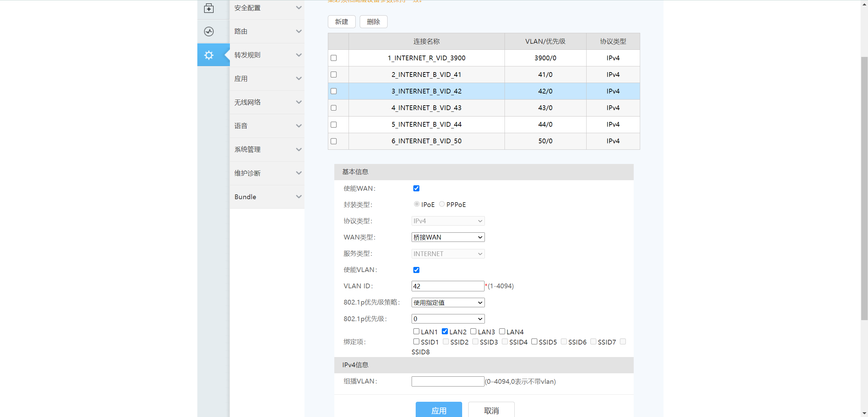
Task: Open the 维护诊断 menu item
Action: [248, 173]
